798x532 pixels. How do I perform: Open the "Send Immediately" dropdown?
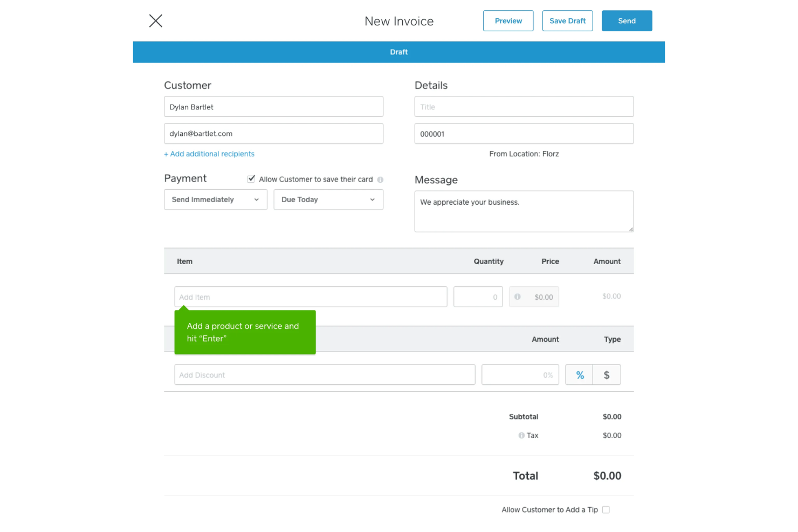click(x=215, y=199)
